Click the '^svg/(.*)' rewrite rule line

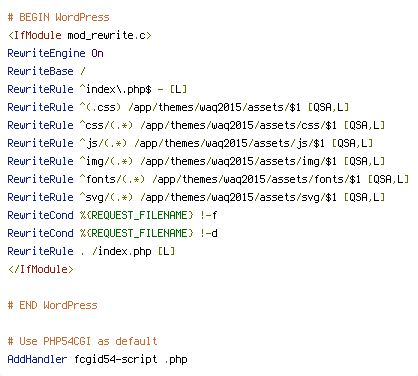pos(196,197)
